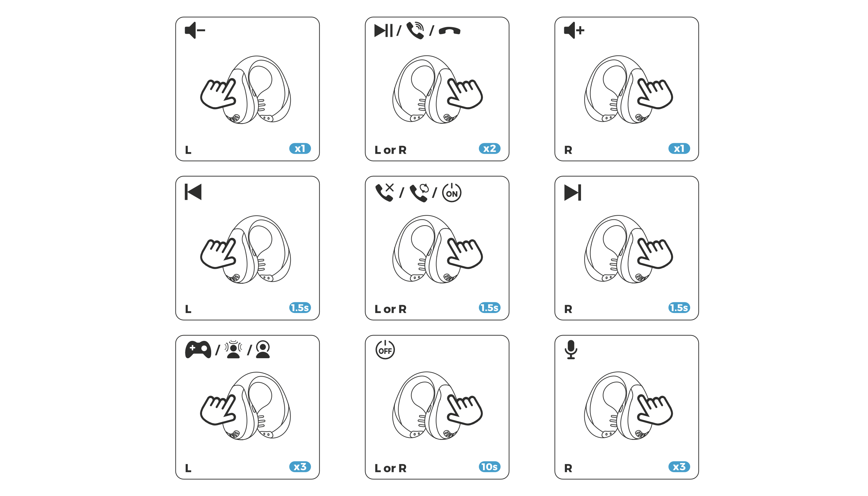Click the 10s badge
This screenshot has width=868, height=496.
coord(489,467)
